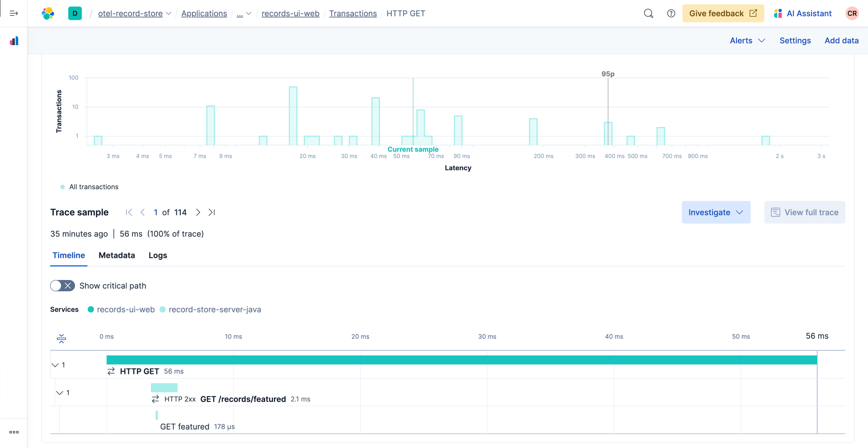The height and width of the screenshot is (448, 868).
Task: Open the search magnifier icon
Action: [x=648, y=14]
